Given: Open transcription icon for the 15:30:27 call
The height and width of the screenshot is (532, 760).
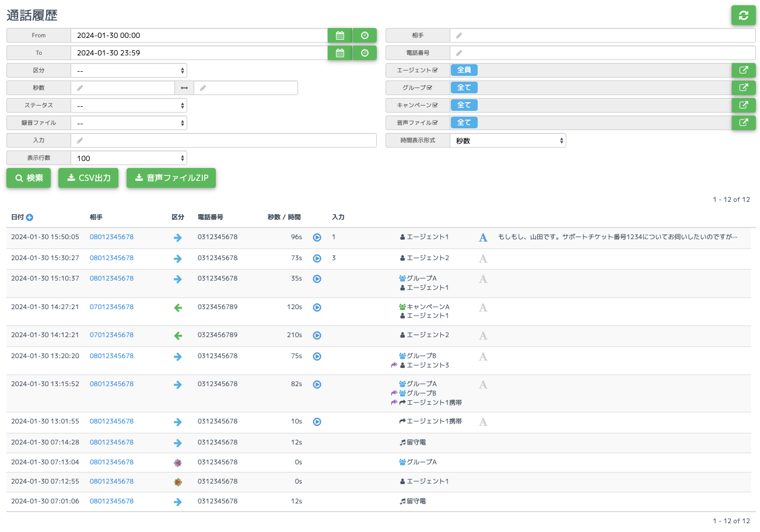Looking at the screenshot, I should click(x=483, y=258).
